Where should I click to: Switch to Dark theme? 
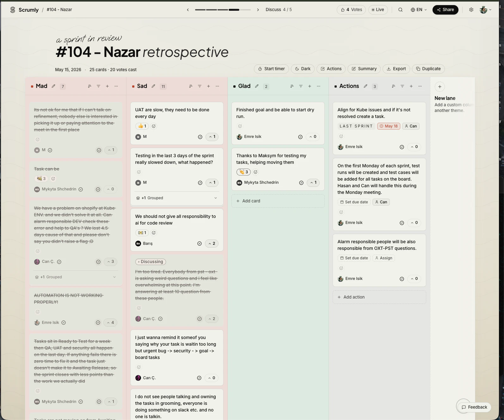pyautogui.click(x=303, y=69)
